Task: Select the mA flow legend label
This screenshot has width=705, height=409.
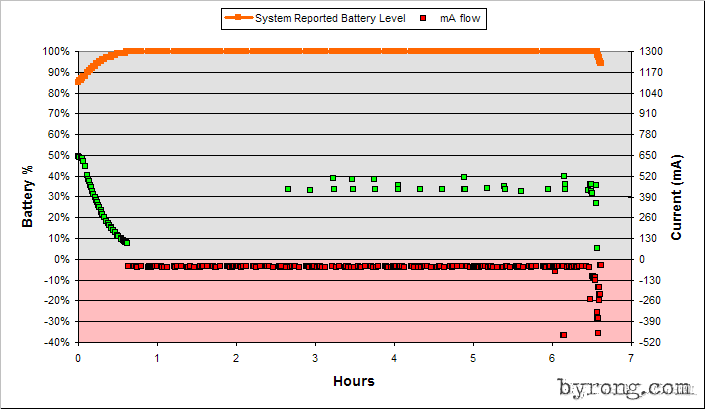Action: point(460,18)
